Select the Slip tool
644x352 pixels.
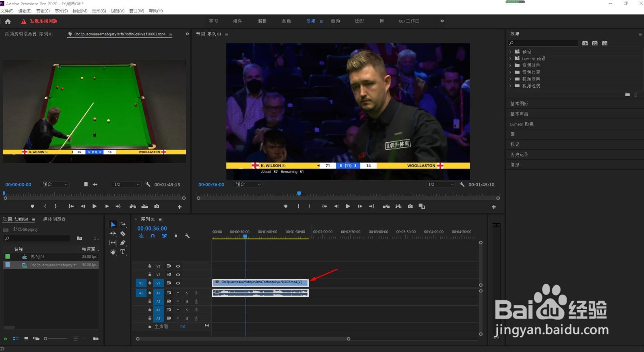[x=113, y=243]
